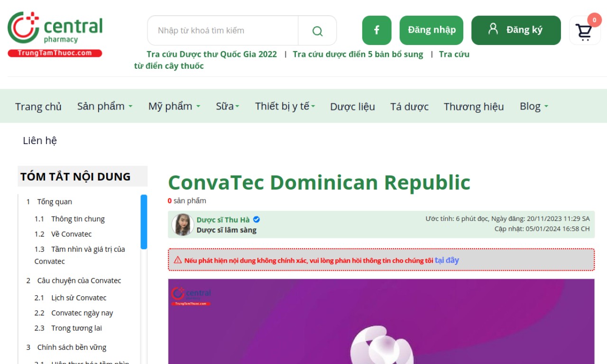Click the verified badge next to Thu Hà
This screenshot has width=607, height=364.
257,219
